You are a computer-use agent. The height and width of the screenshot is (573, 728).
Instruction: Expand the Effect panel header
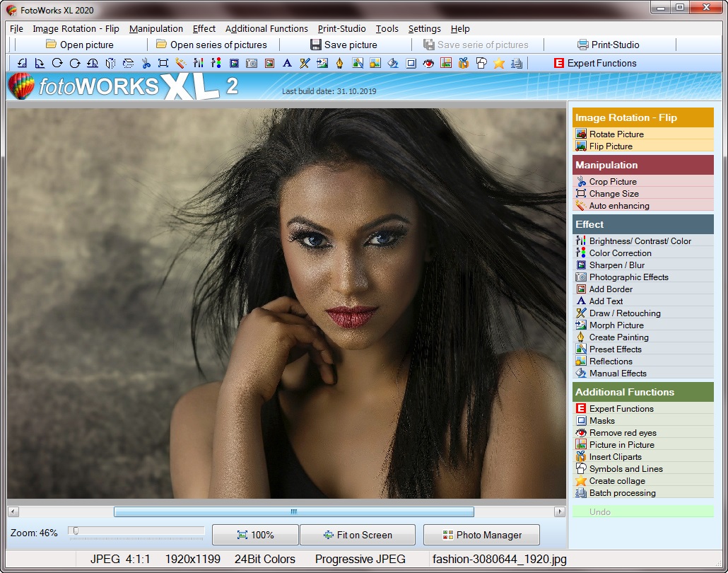click(x=643, y=224)
